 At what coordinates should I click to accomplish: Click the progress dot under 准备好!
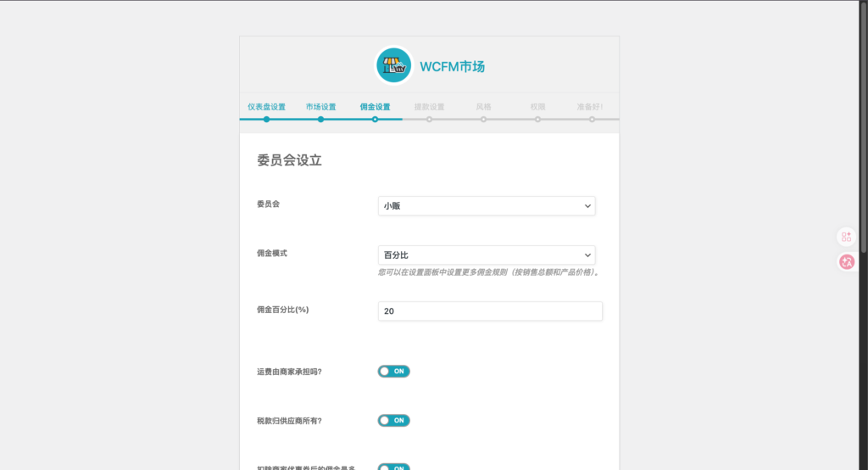click(592, 119)
